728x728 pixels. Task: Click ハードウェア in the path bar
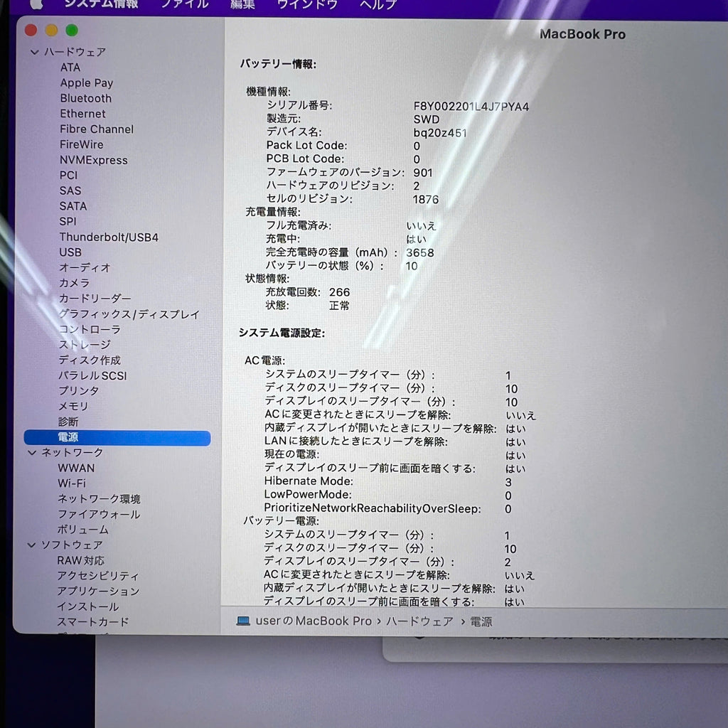coord(419,621)
